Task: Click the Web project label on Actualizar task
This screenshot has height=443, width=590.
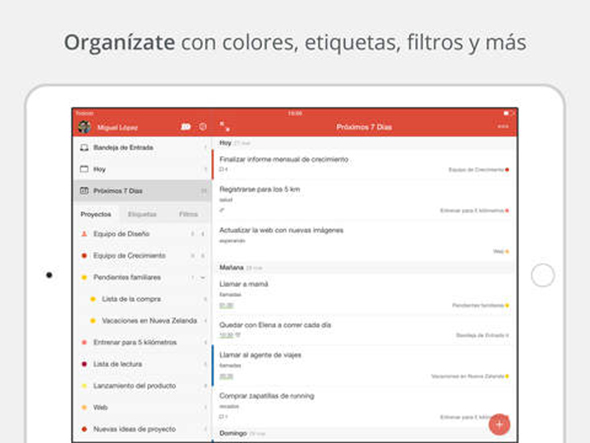Action: click(499, 251)
